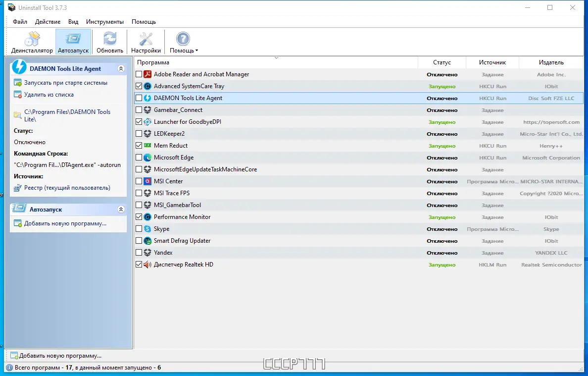Click the Mem Reduct row icon
Screen dimensions: 588x376
point(147,146)
